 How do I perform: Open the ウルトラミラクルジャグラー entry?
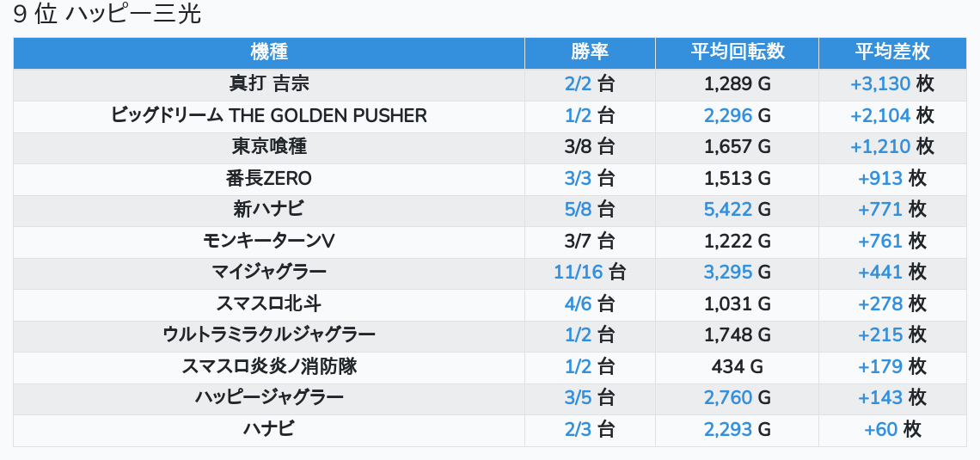(269, 335)
